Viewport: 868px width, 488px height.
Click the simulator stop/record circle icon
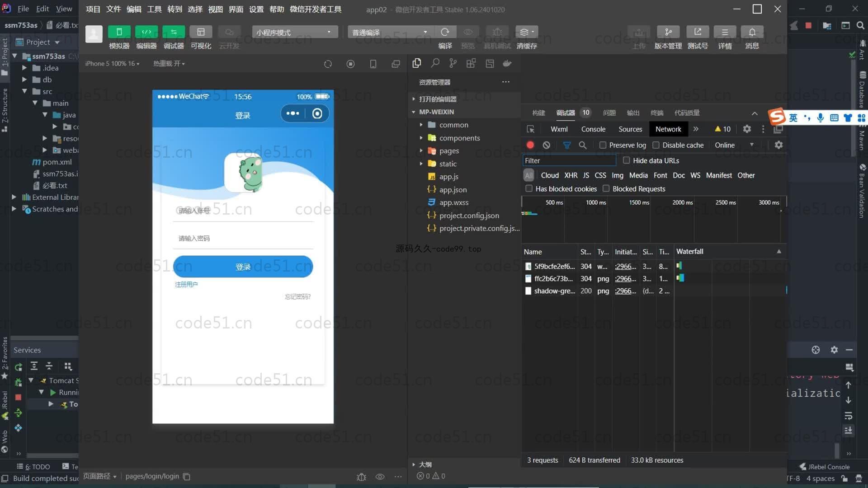pyautogui.click(x=350, y=64)
